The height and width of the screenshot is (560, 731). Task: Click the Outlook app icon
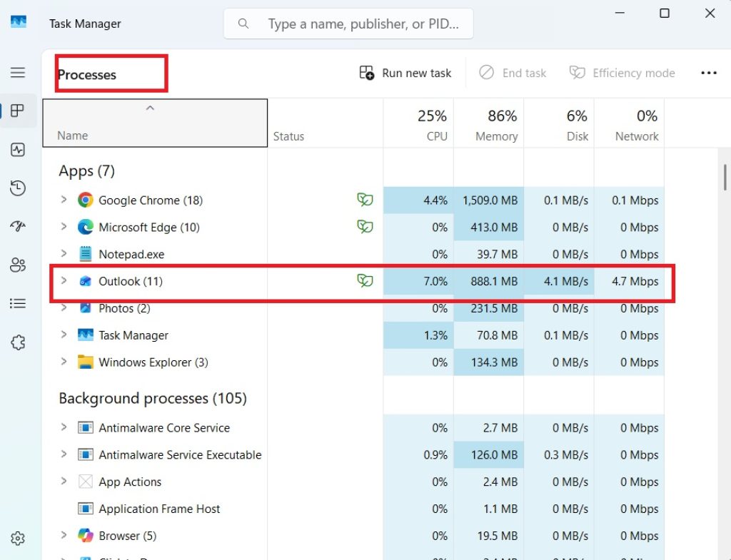(86, 281)
